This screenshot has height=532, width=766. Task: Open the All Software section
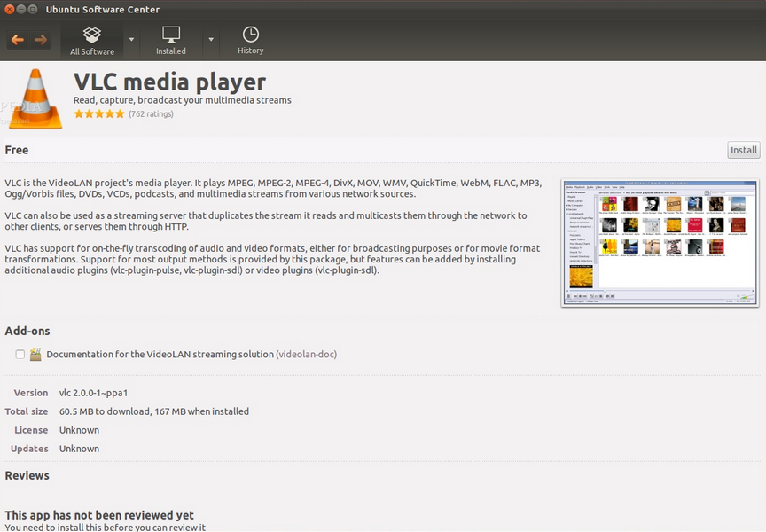[x=92, y=41]
